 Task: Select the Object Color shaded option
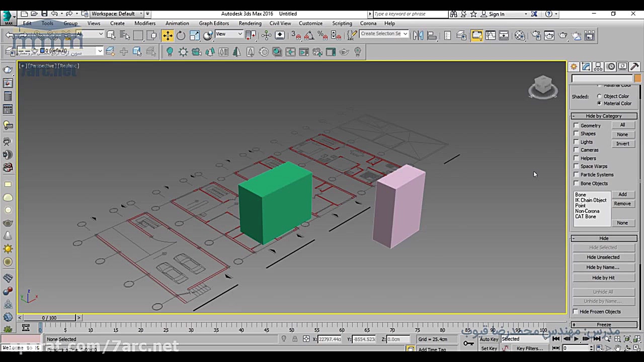[x=599, y=96]
